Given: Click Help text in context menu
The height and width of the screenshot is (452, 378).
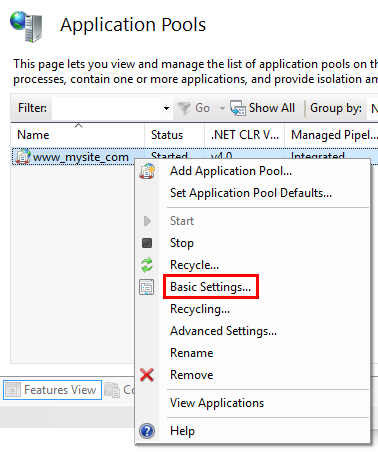Looking at the screenshot, I should click(182, 431).
